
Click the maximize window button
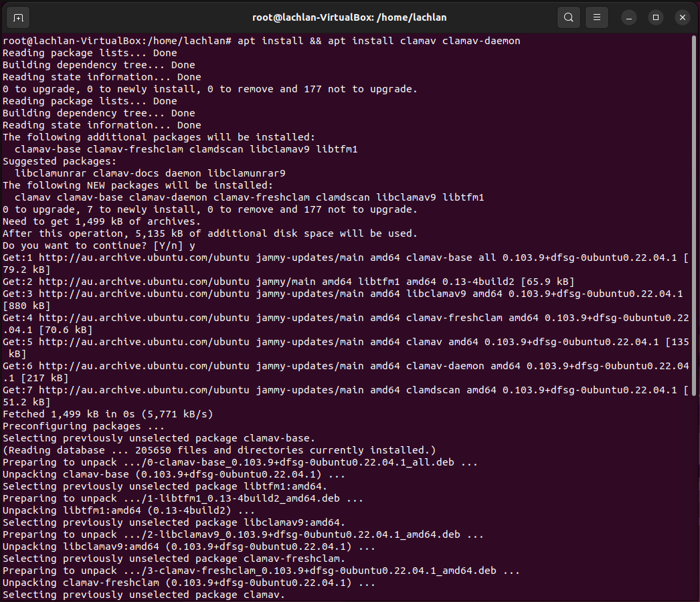click(x=655, y=17)
